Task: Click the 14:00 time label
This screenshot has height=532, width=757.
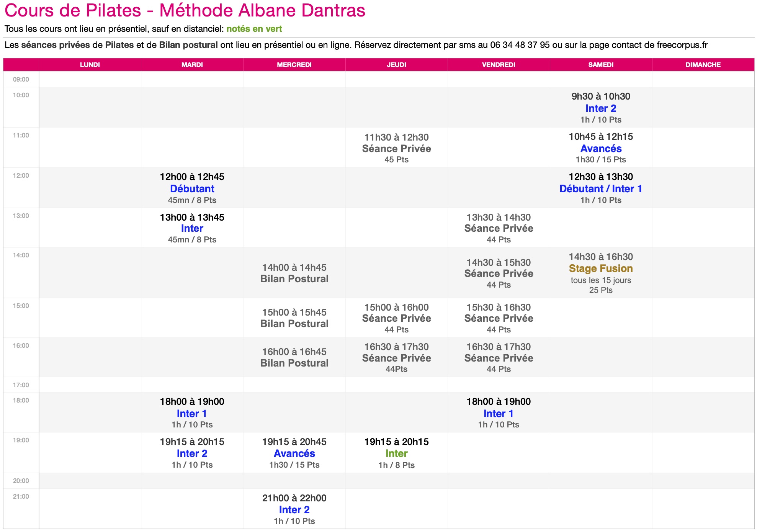Action: tap(21, 255)
